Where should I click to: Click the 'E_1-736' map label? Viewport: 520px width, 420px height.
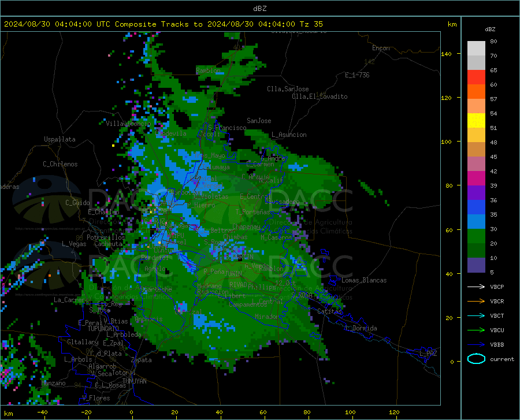(357, 75)
